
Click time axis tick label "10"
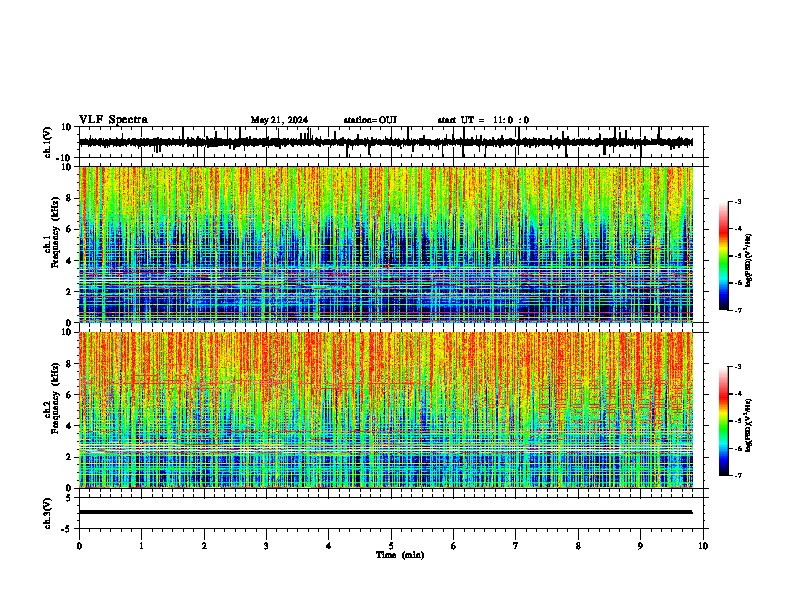tap(703, 546)
